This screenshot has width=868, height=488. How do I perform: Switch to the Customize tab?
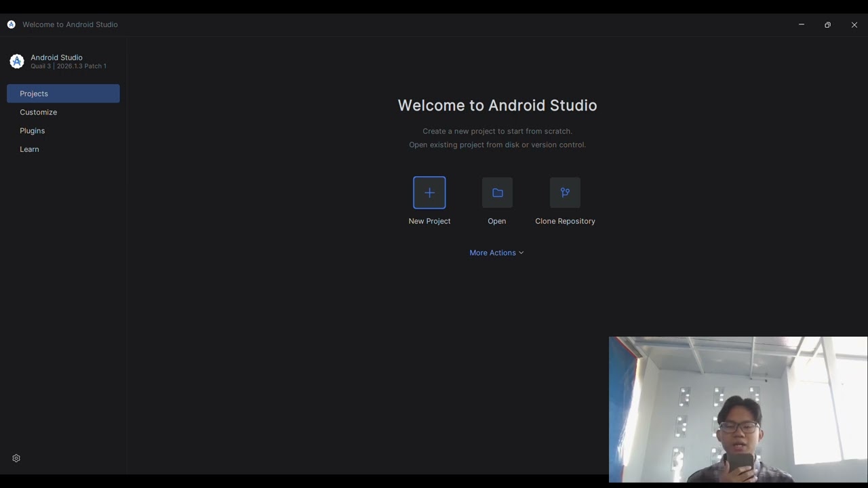[x=63, y=112]
